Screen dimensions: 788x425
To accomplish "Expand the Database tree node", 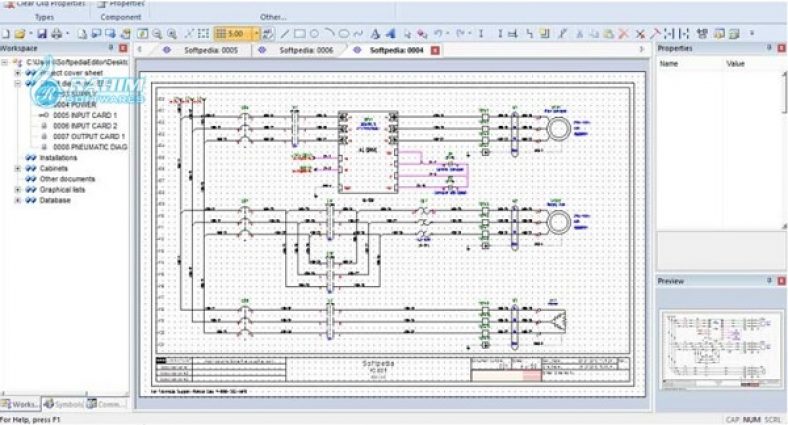I will tap(18, 200).
